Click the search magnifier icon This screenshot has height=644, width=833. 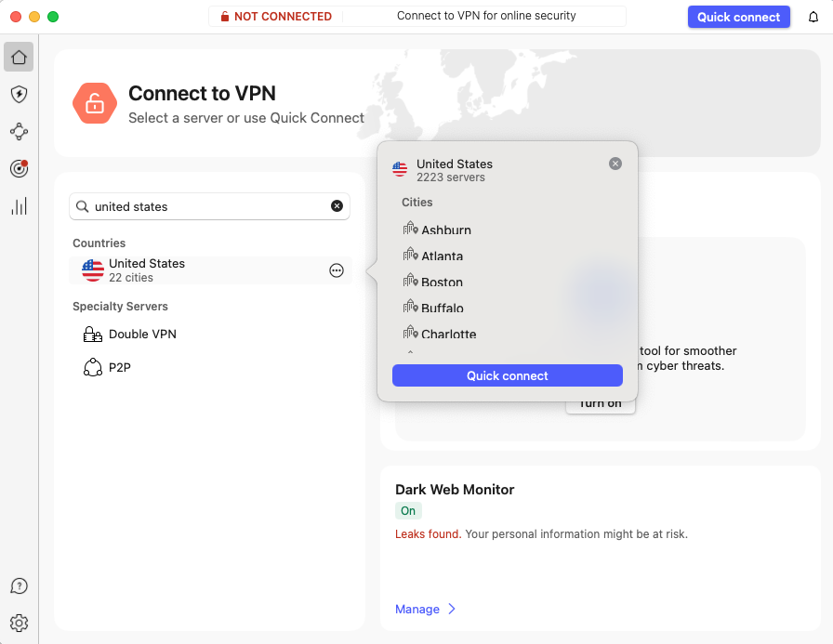83,206
